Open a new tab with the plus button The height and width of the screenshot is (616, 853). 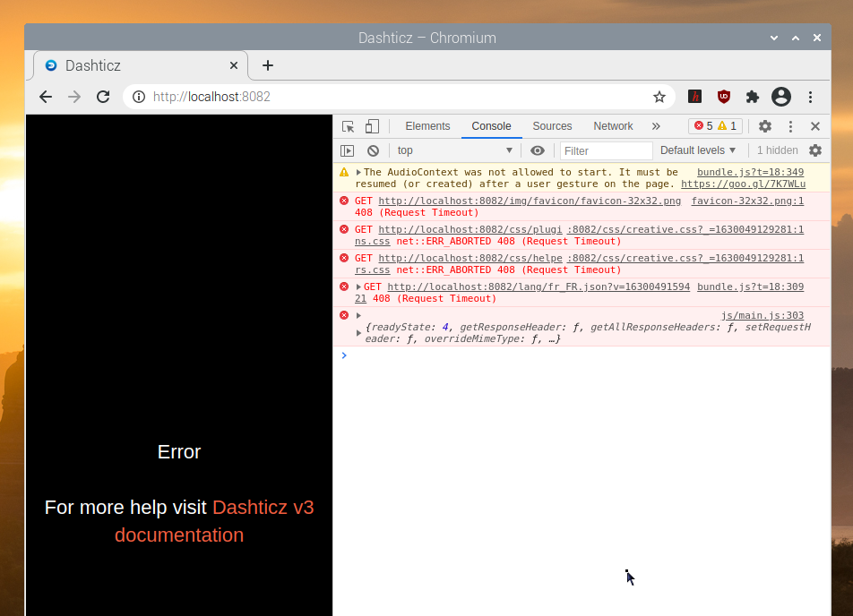click(268, 65)
